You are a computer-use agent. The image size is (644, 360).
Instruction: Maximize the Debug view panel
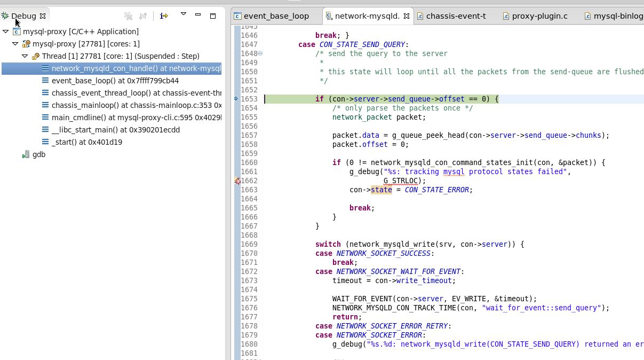click(x=212, y=16)
